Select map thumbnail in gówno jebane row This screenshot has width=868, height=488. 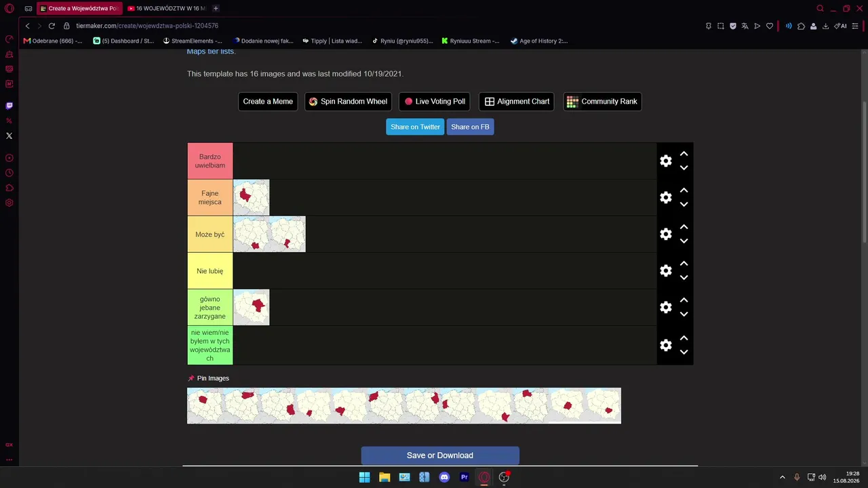(x=251, y=307)
